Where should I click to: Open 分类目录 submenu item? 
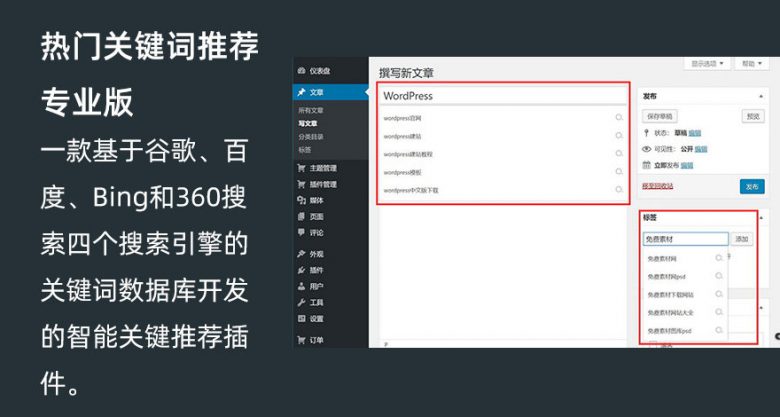click(311, 136)
